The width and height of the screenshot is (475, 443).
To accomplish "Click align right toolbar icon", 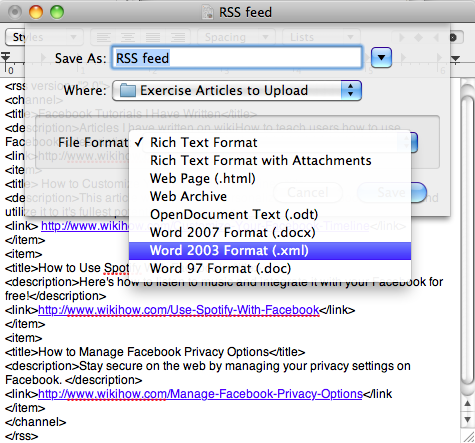I will tap(178, 37).
